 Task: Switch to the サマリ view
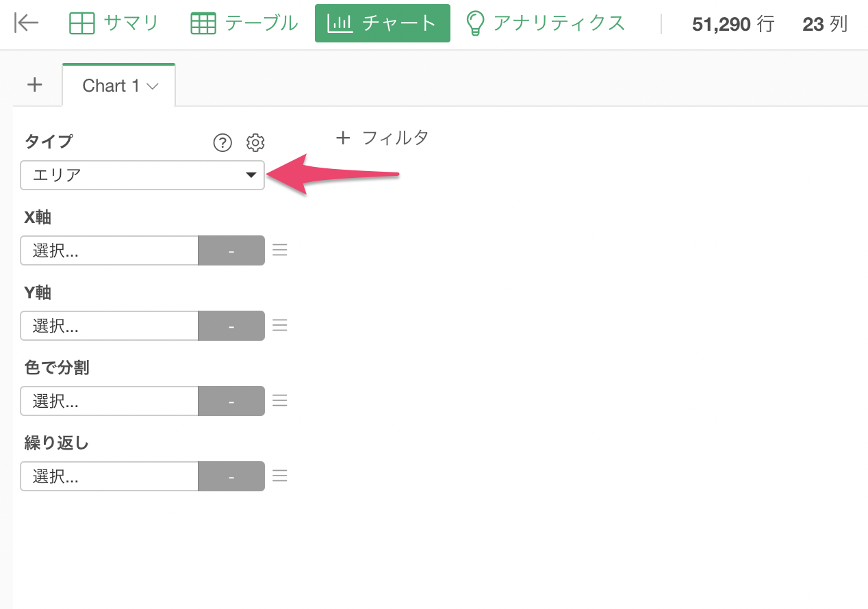(114, 23)
